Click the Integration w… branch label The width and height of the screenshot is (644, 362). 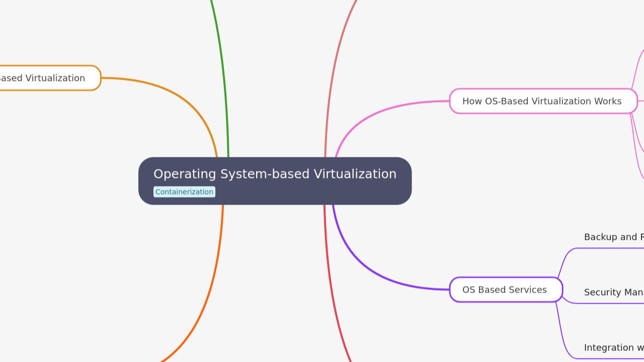pos(614,347)
